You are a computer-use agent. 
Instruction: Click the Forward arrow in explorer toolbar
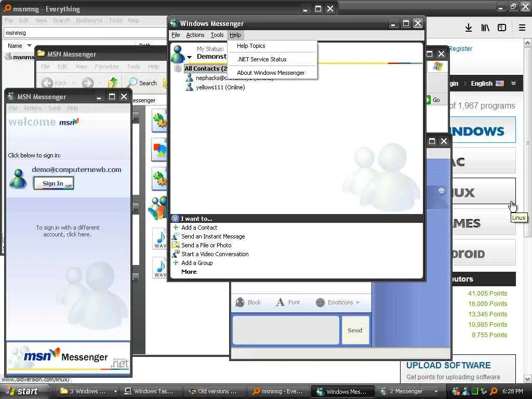click(x=87, y=83)
